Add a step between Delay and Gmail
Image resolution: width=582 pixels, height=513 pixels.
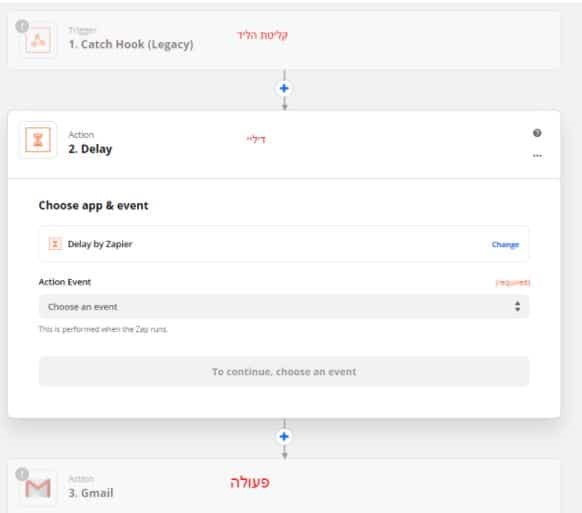click(284, 437)
